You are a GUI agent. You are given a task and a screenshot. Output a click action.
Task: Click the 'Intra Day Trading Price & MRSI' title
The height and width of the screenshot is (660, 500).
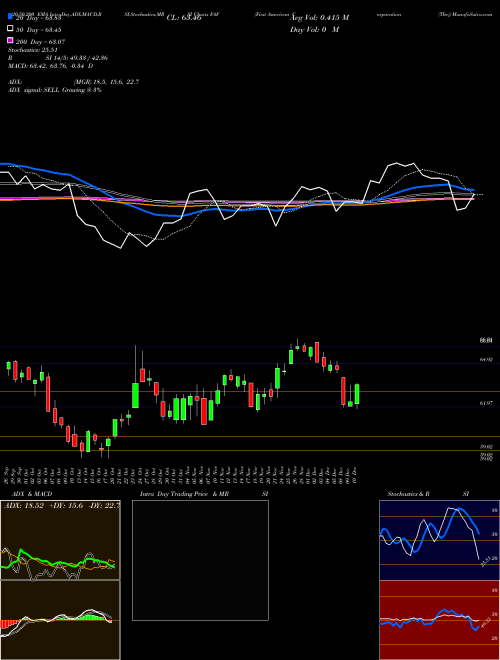tap(204, 494)
